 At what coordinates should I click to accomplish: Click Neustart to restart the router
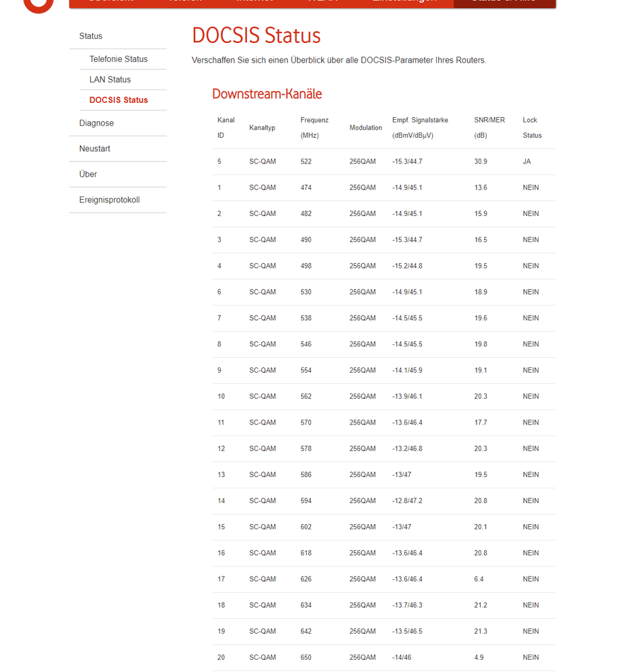pyautogui.click(x=94, y=149)
